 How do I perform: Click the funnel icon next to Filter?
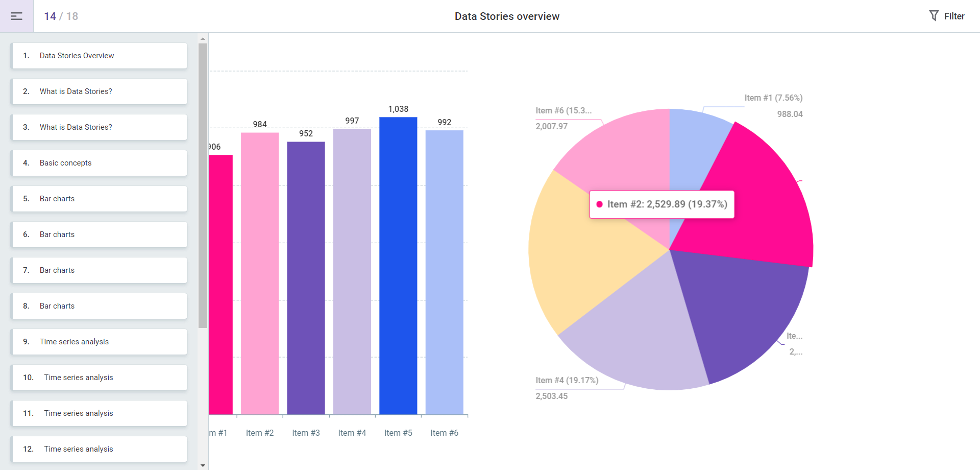(934, 16)
